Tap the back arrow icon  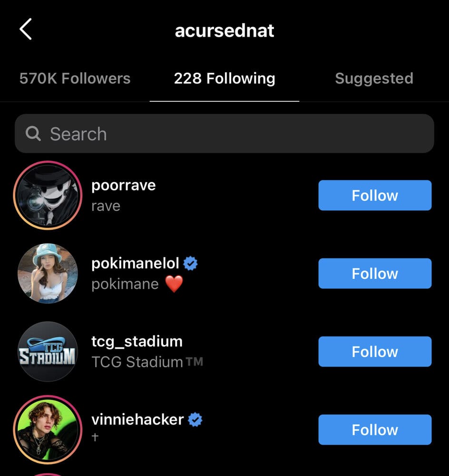tap(26, 29)
